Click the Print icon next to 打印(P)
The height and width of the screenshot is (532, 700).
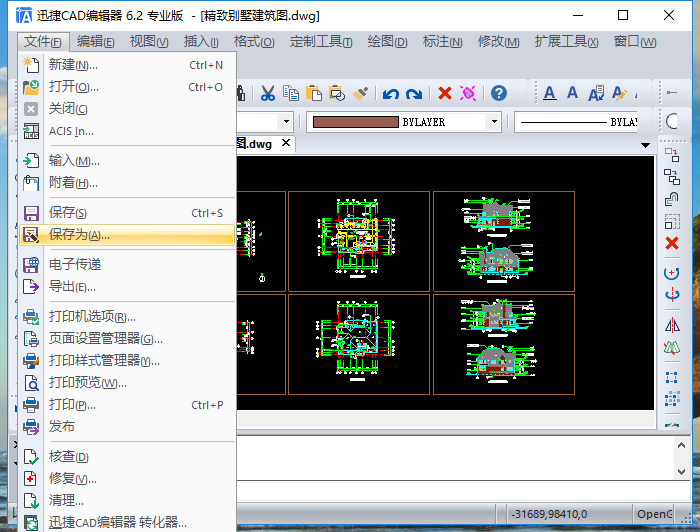coord(31,405)
